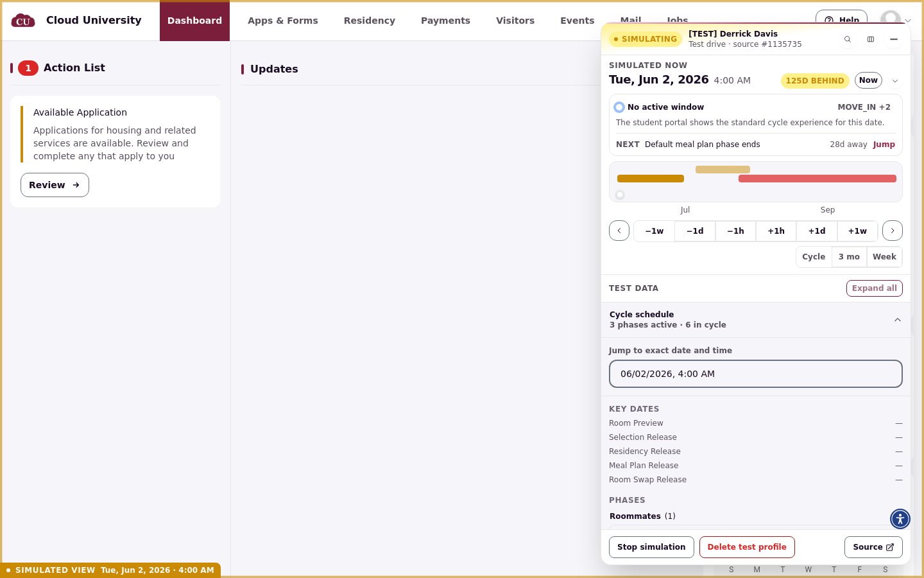Select the Cycle timeline range
This screenshot has width=924, height=578.
pos(814,257)
